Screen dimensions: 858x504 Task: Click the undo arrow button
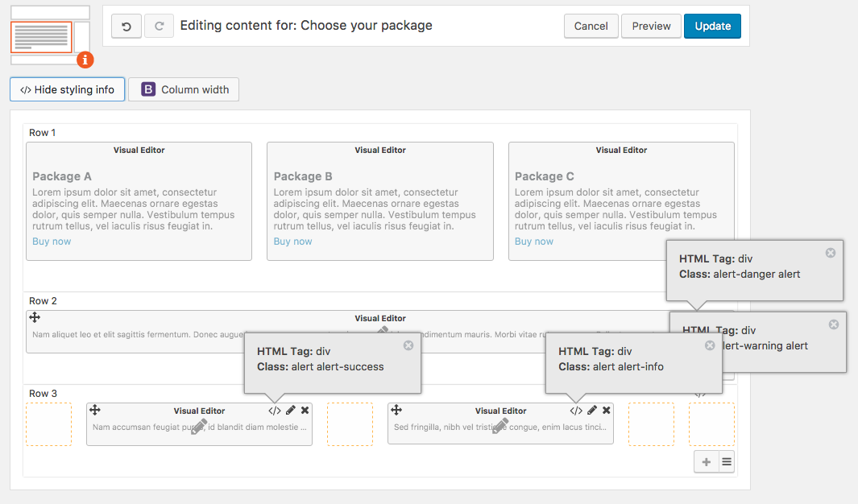(x=126, y=27)
